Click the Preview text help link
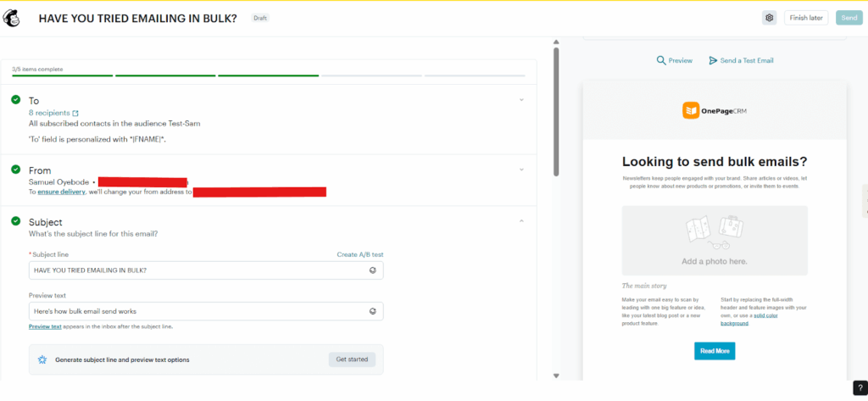 coord(45,326)
